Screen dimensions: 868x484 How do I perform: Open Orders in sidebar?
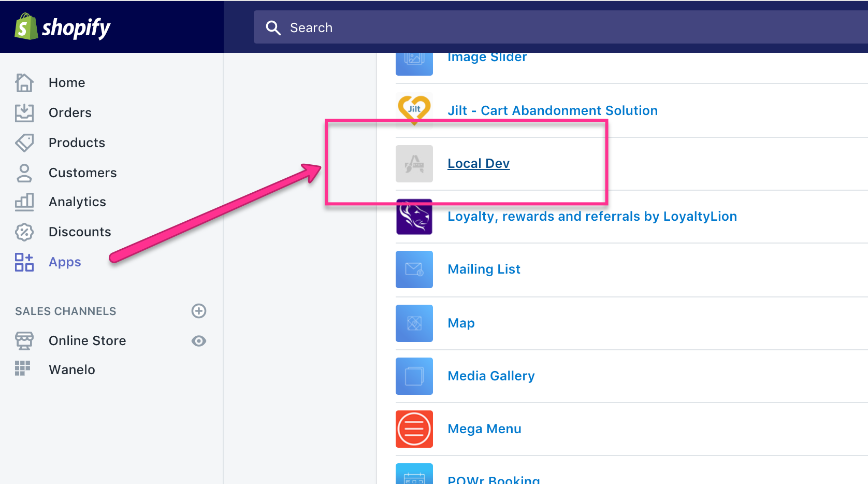pos(70,112)
